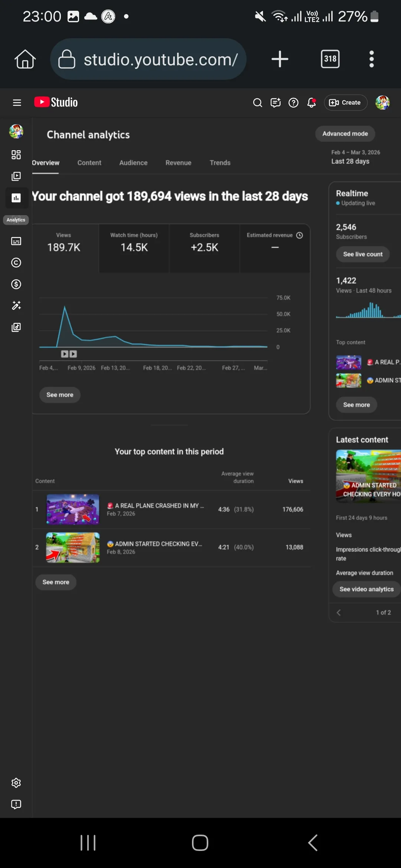Open A REAL PLANE CRASHED IN MY title
401x868 pixels.
(156, 506)
